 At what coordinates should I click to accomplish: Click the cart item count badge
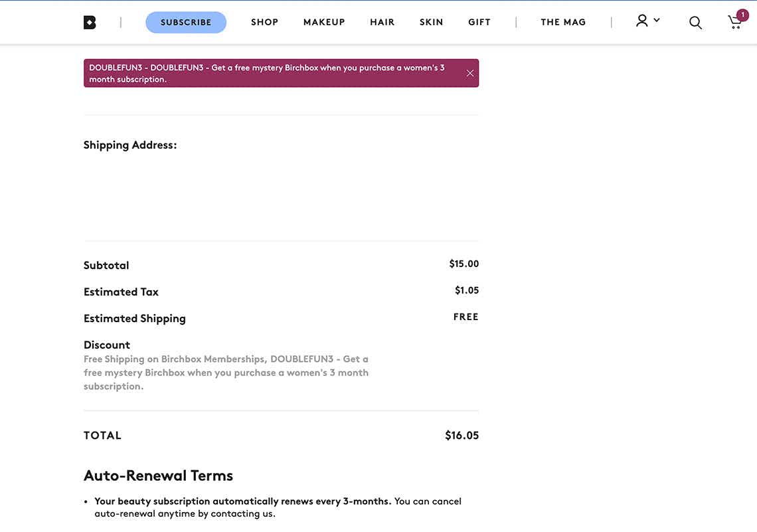[x=742, y=15]
